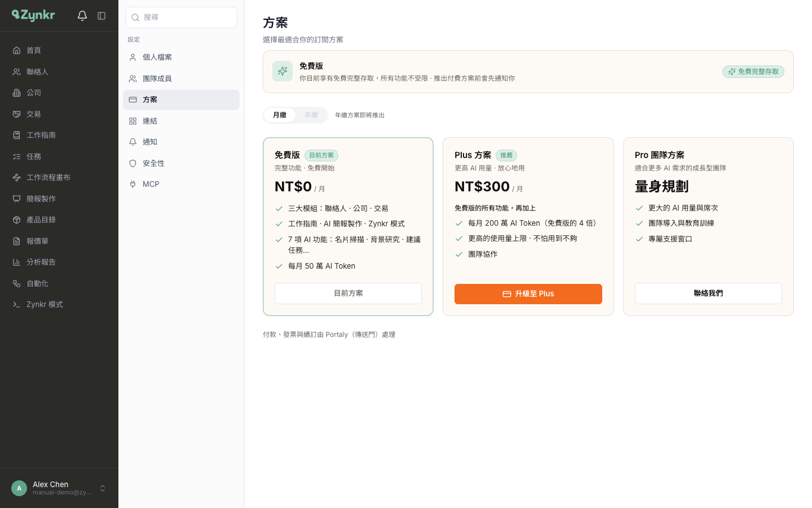Click the 免費完整存取 badge
Image resolution: width=812 pixels, height=508 pixels.
tap(753, 72)
